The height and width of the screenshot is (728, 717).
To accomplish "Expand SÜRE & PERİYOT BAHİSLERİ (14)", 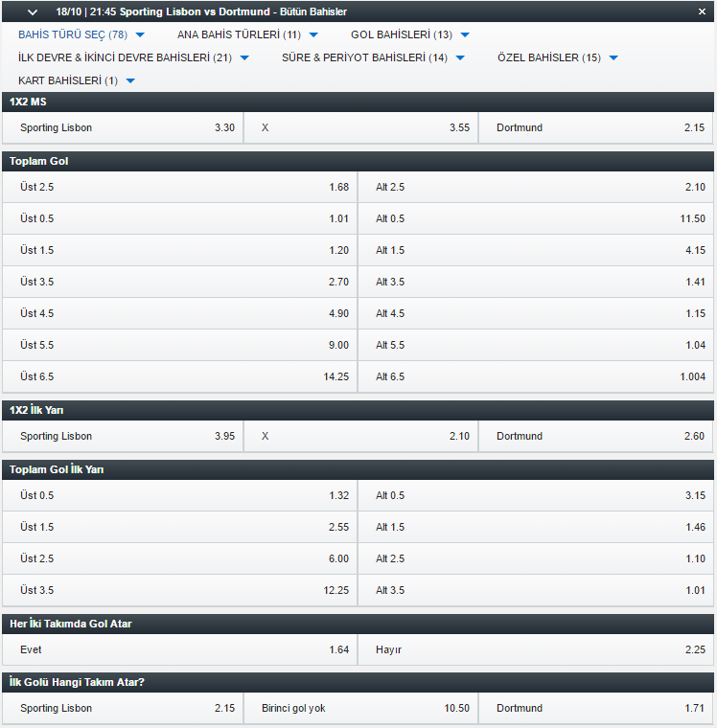I will click(x=373, y=57).
